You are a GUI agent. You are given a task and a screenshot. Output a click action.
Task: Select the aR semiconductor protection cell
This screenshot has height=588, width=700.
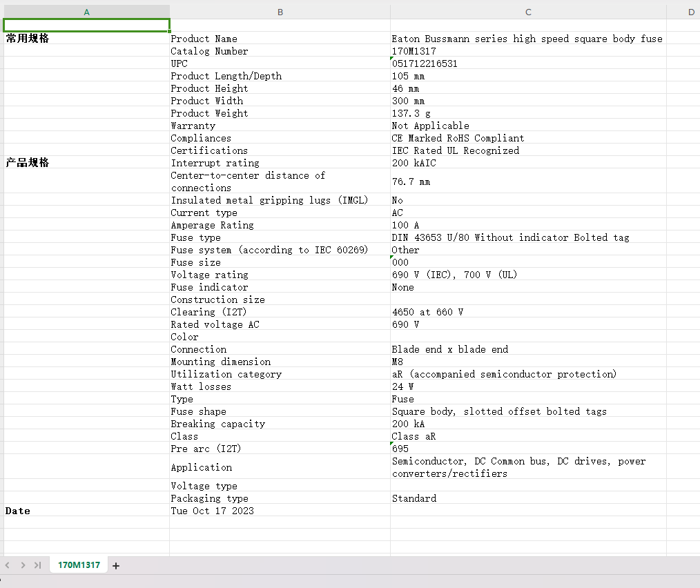(x=528, y=373)
